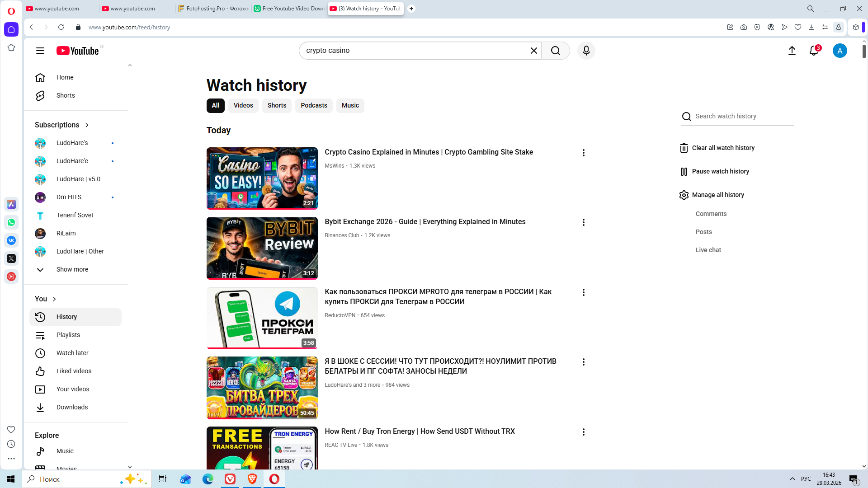Open the Crypto Casino Explained video title
Image resolution: width=868 pixels, height=488 pixels.
click(x=429, y=152)
